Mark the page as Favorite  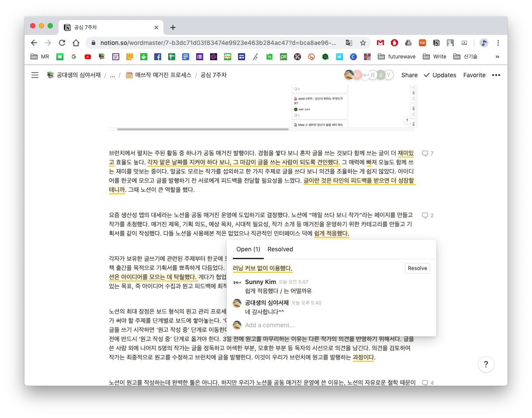pos(474,75)
